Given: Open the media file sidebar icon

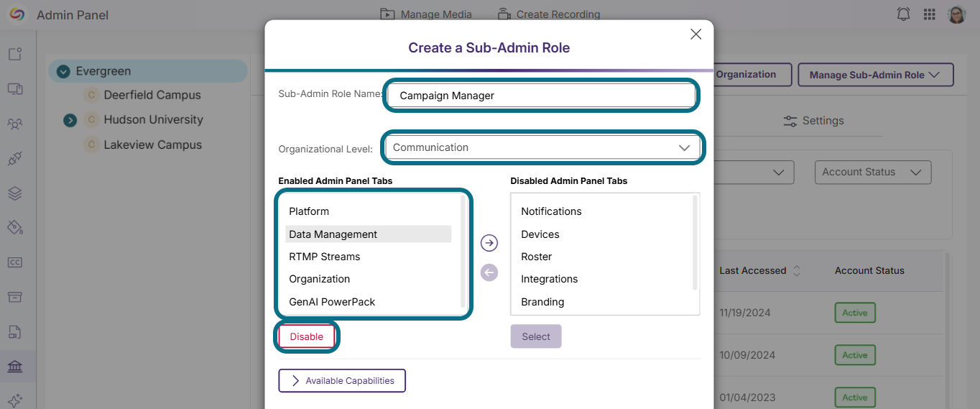Looking at the screenshot, I should click(x=15, y=332).
